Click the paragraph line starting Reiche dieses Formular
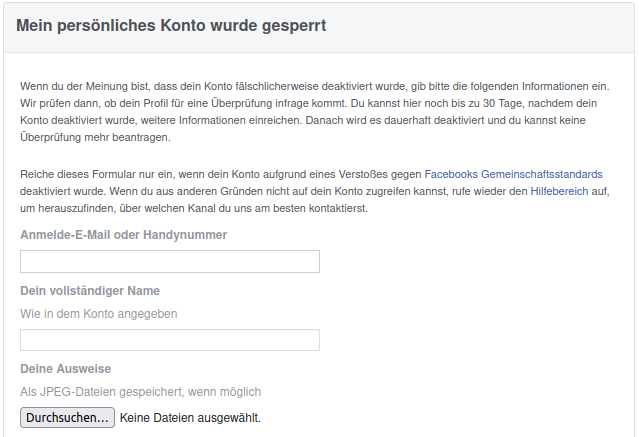This screenshot has width=639, height=437. [311, 174]
